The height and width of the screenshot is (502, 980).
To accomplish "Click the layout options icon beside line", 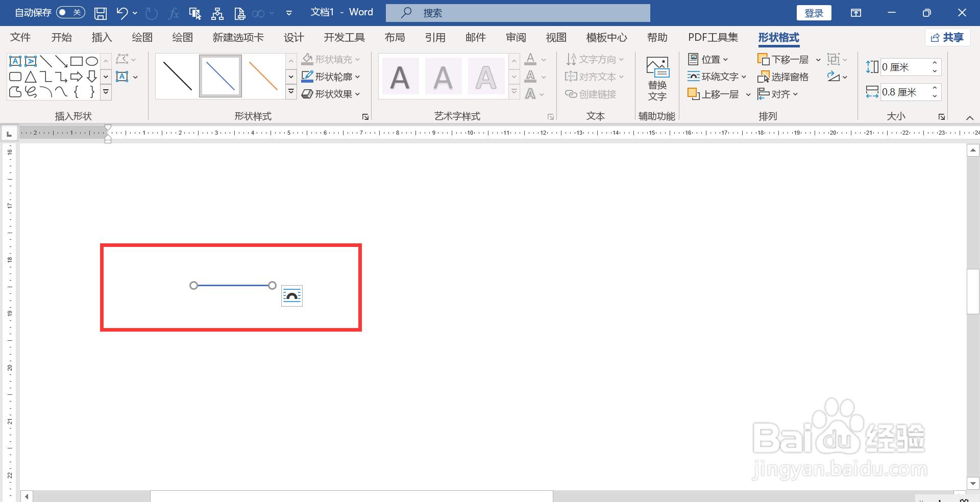I will [292, 296].
